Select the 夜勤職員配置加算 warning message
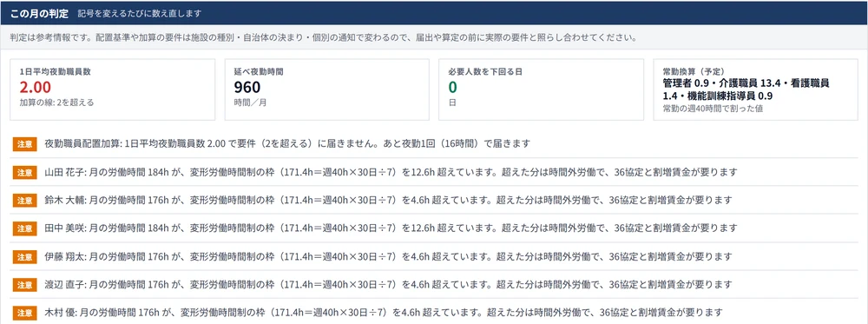Viewport: 868px width, 324px height. pyautogui.click(x=287, y=143)
